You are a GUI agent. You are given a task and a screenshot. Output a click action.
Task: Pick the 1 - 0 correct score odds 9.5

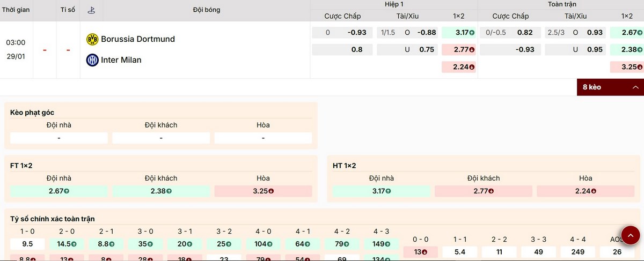pyautogui.click(x=27, y=244)
